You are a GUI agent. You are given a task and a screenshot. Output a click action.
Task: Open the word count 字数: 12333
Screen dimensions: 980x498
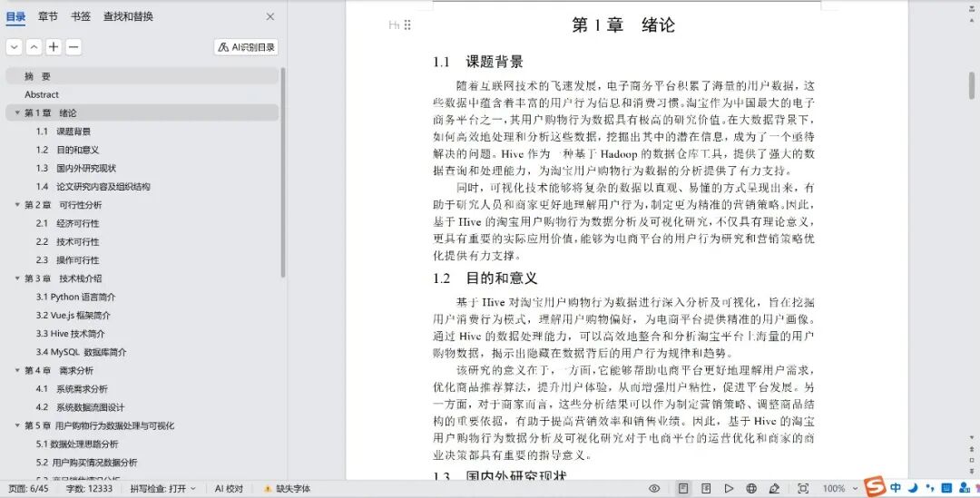(89, 489)
